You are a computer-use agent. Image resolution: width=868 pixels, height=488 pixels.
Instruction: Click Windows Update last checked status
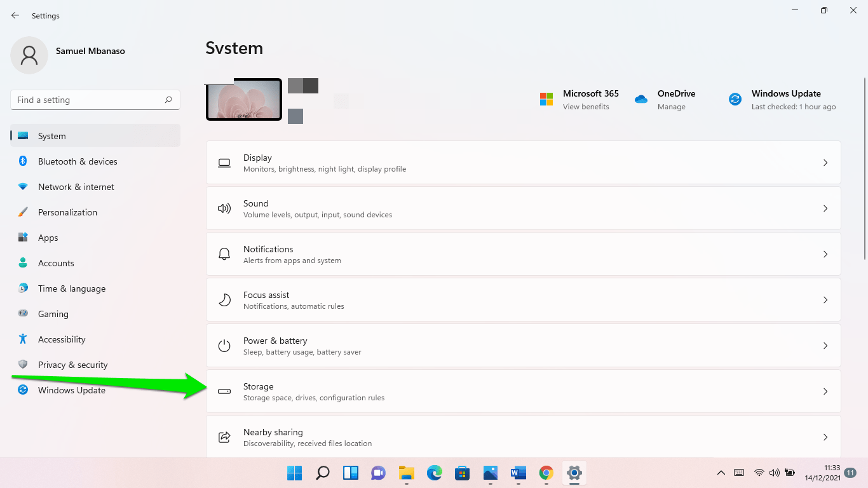point(794,107)
